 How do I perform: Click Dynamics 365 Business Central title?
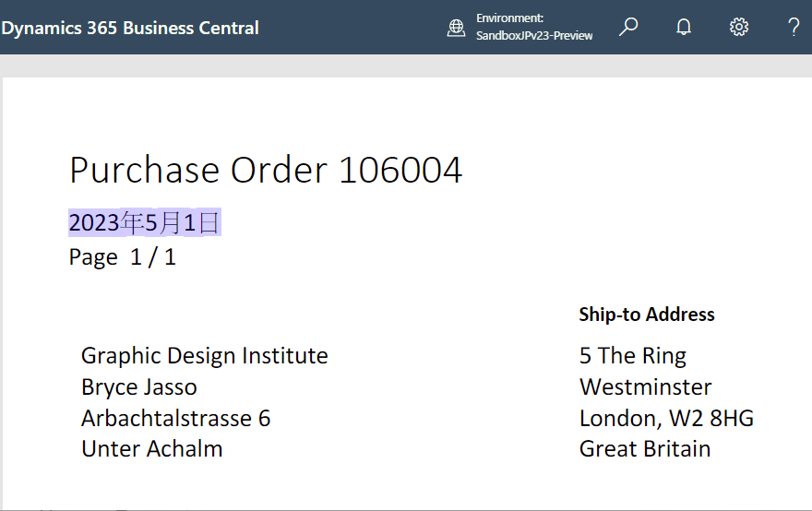pos(130,28)
